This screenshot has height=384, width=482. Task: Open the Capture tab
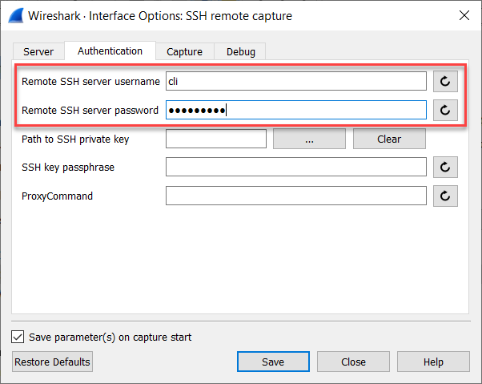tap(184, 52)
